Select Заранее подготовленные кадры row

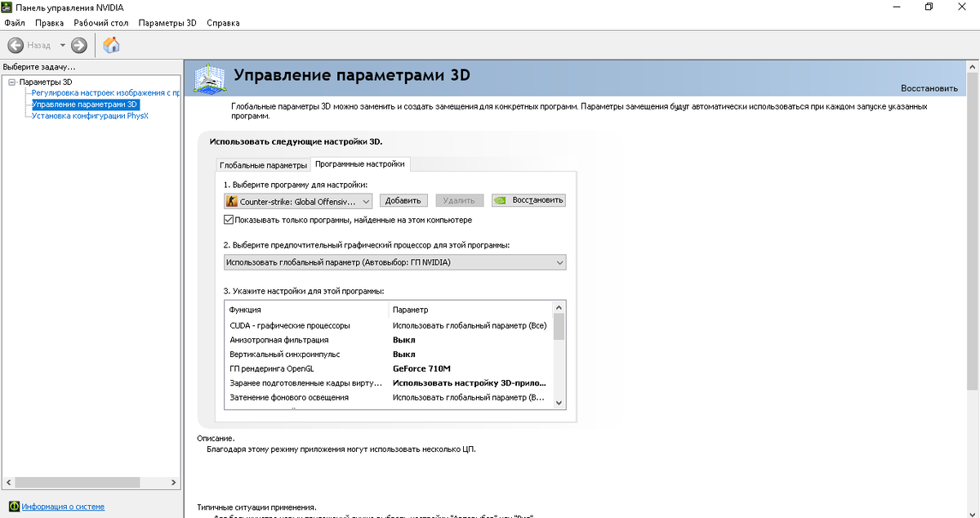pyautogui.click(x=389, y=383)
